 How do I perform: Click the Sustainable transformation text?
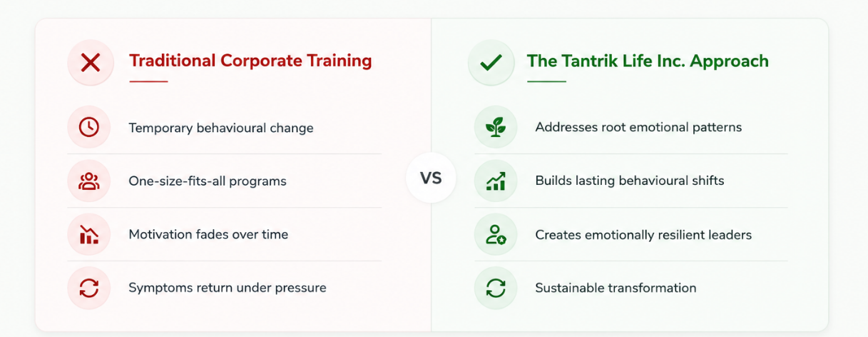(616, 288)
